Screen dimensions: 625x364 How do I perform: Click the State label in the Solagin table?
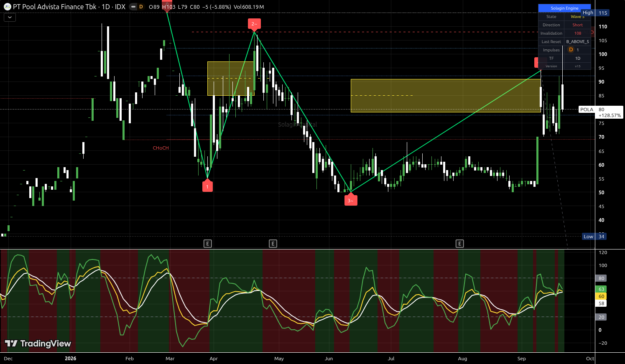click(x=551, y=17)
